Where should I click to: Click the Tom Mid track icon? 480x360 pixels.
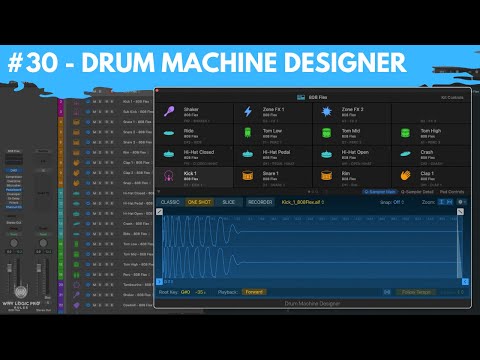click(76, 254)
